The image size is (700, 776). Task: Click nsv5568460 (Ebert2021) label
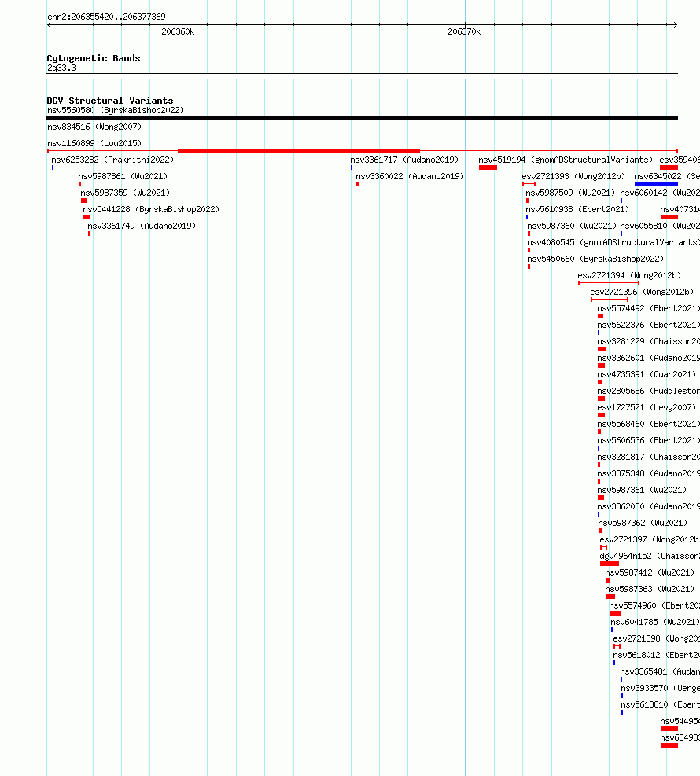point(649,424)
